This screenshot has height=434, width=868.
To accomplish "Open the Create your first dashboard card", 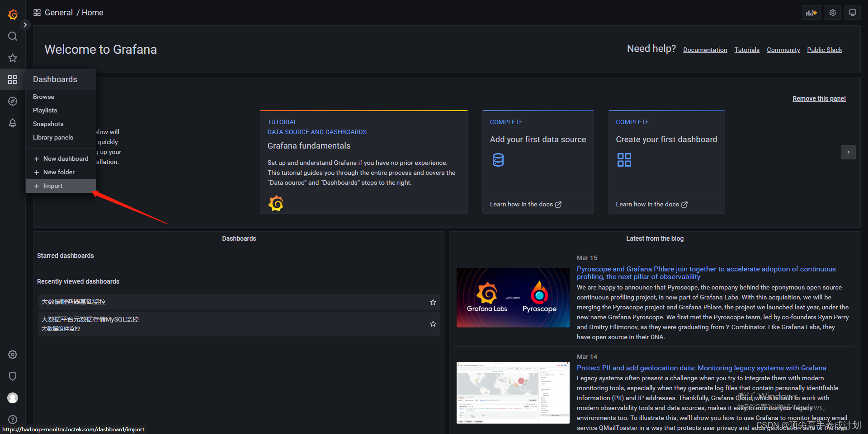I will click(666, 162).
